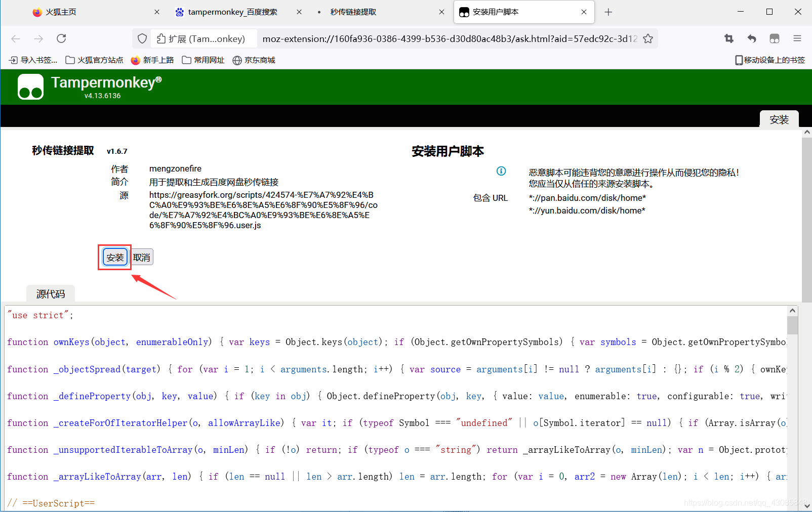Close the tampermonkey_百度搜索 tab
The height and width of the screenshot is (512, 812).
point(299,12)
